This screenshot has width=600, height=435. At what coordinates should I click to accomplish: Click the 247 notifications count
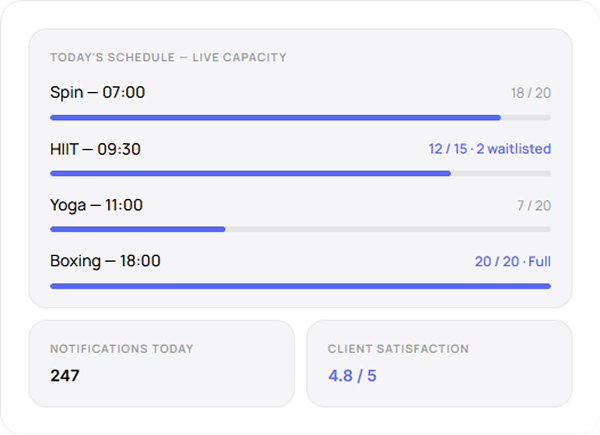coord(65,376)
